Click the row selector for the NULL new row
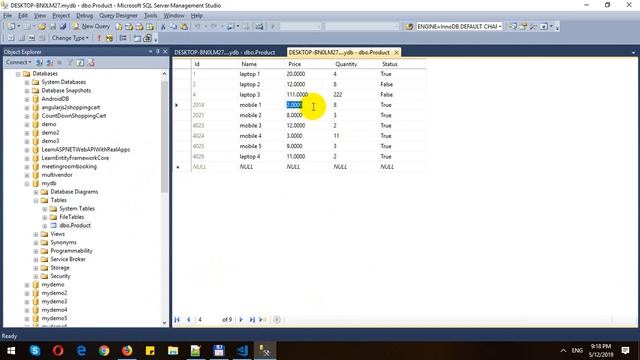 click(182, 167)
